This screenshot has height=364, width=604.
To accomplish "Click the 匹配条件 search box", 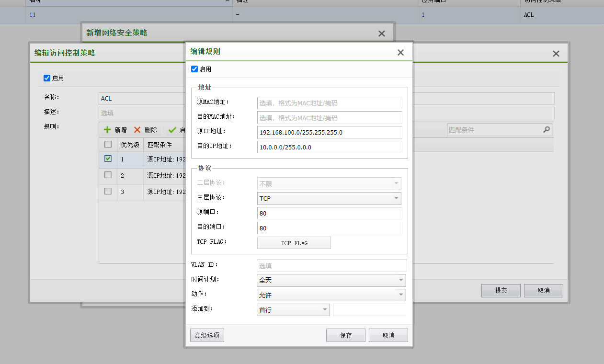I will click(499, 129).
